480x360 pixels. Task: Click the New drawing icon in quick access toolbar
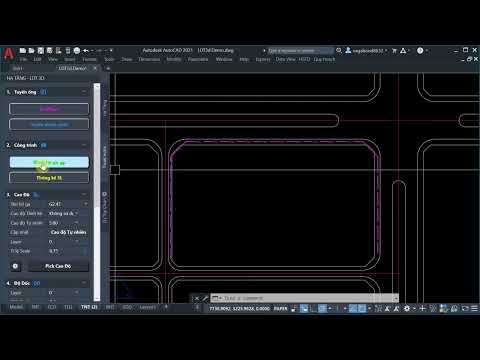pos(23,51)
